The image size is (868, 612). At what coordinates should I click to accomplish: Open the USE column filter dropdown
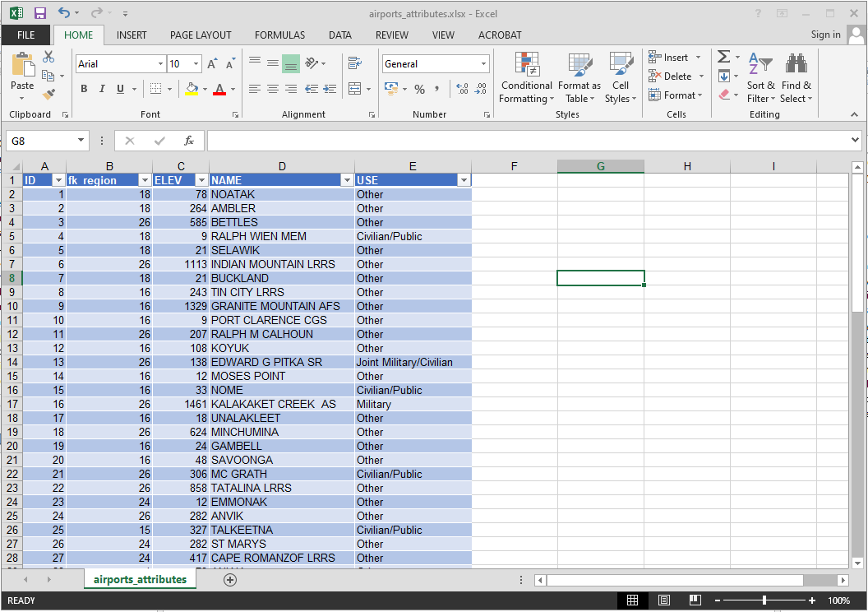click(464, 180)
